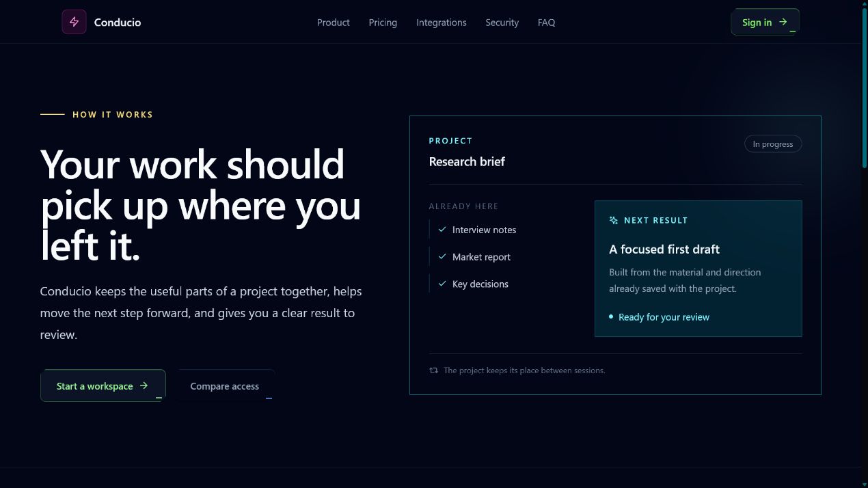Click the Conducio lightning bolt logo icon
Viewport: 868px width, 488px height.
point(74,22)
